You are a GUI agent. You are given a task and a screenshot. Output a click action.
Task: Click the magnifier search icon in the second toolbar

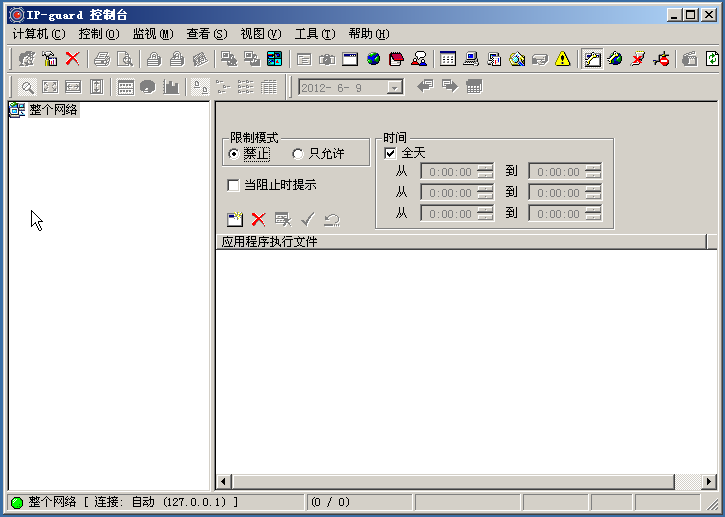pos(27,87)
